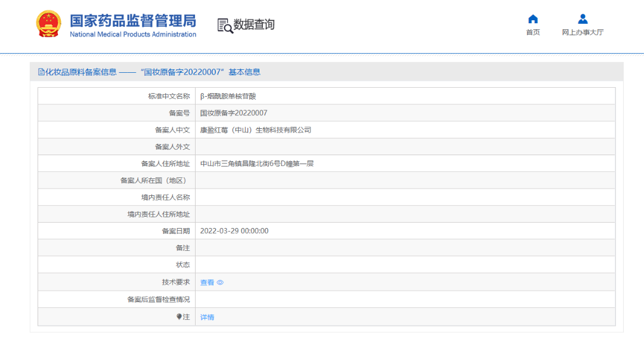Click the data query magnifier icon
The width and height of the screenshot is (644, 342).
click(225, 26)
